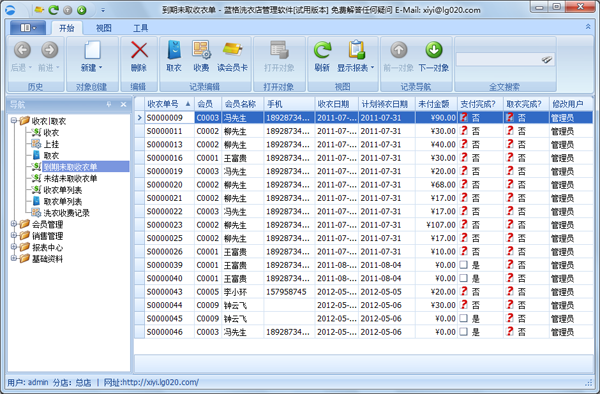Switch to the 开始 ribbon tab
The height and width of the screenshot is (394, 600).
pos(67,28)
